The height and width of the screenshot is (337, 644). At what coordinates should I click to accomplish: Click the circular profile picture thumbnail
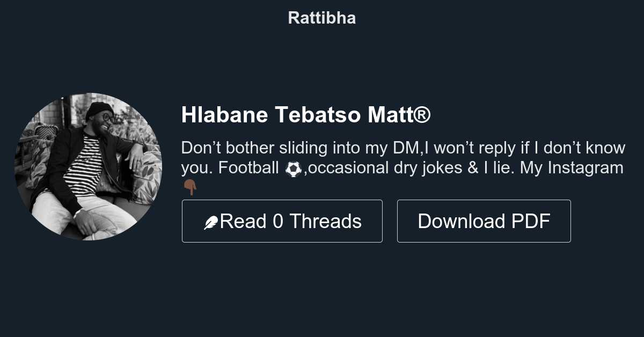88,166
